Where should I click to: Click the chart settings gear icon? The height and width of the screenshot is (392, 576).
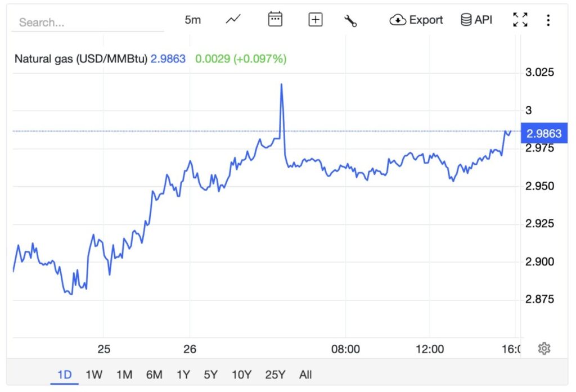(543, 349)
